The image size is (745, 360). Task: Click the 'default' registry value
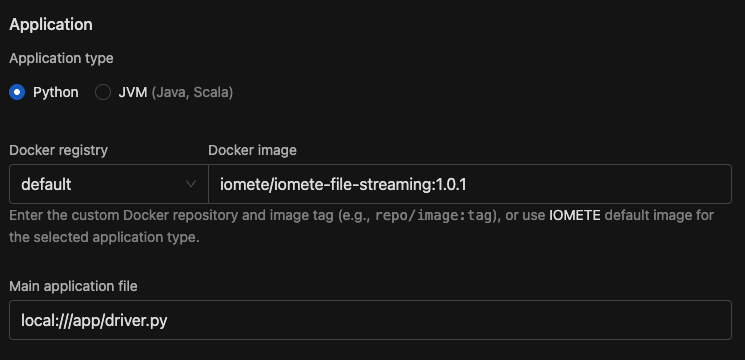click(x=46, y=184)
